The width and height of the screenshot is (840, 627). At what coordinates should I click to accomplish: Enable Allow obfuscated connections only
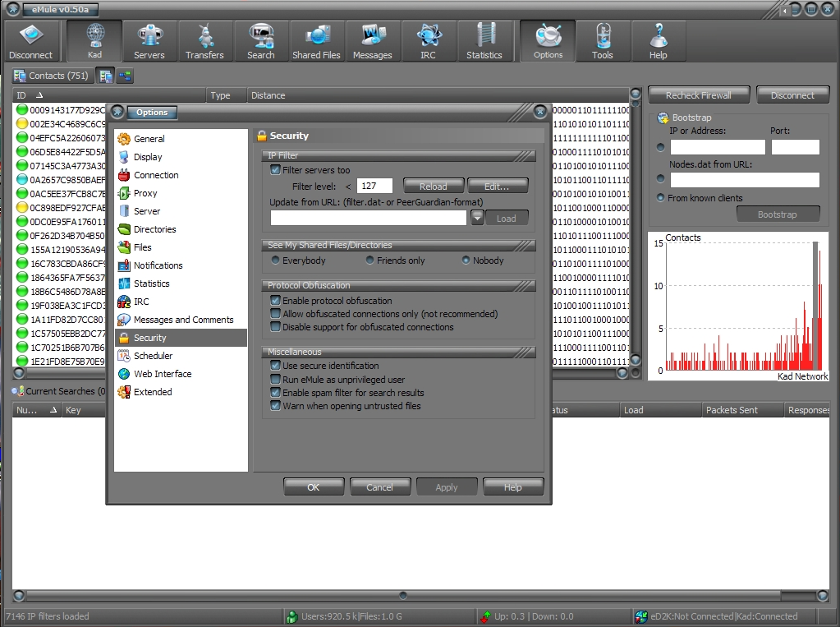pyautogui.click(x=275, y=313)
